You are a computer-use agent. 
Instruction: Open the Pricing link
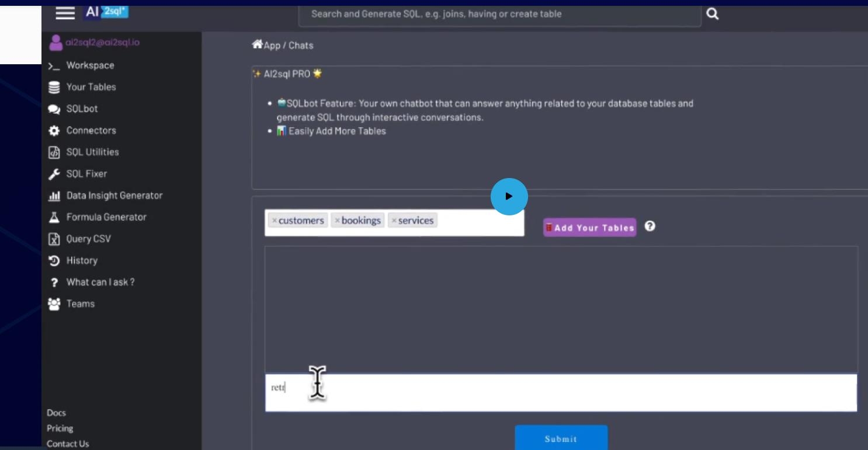[x=60, y=428]
